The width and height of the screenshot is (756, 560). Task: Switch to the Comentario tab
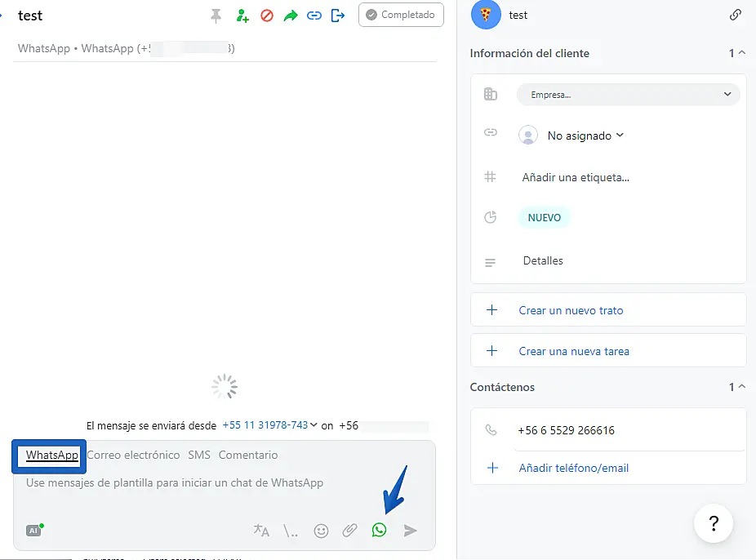248,455
